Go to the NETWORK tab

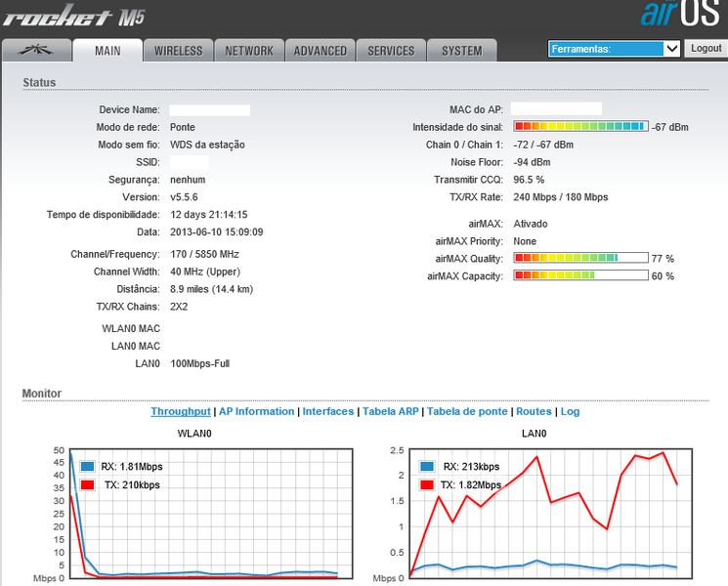[x=249, y=51]
